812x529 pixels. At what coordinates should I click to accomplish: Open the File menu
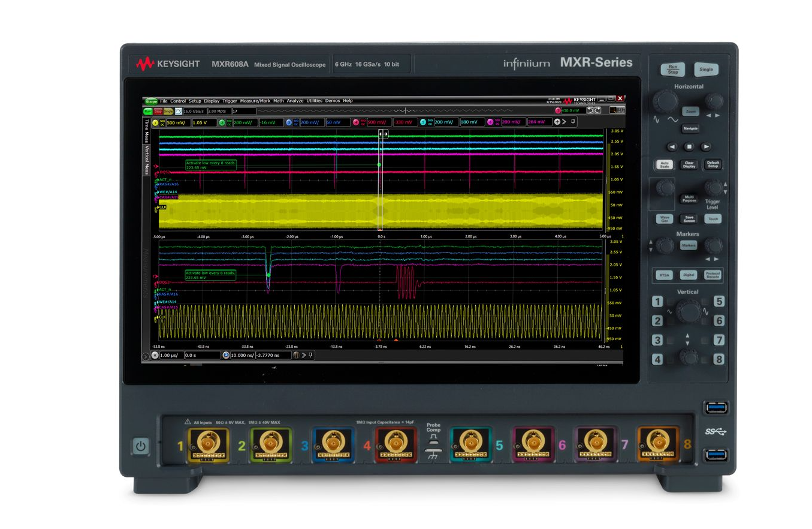pos(164,101)
